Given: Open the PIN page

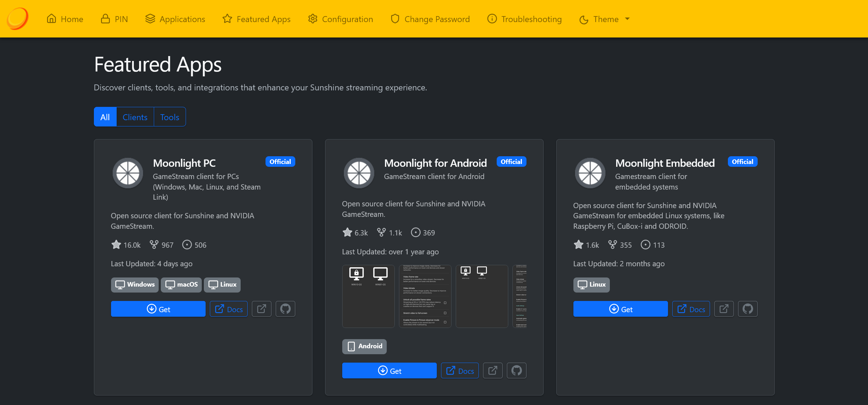Looking at the screenshot, I should pos(114,19).
